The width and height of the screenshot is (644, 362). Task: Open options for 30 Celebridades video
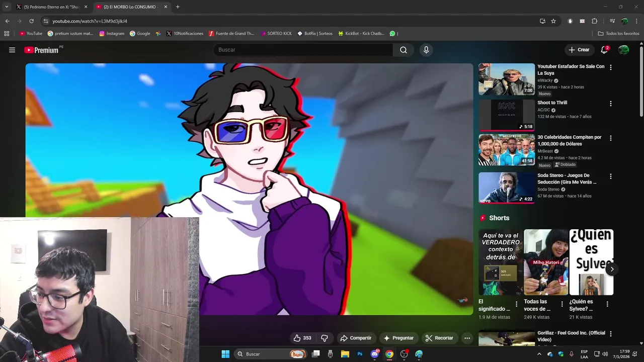coord(611,138)
